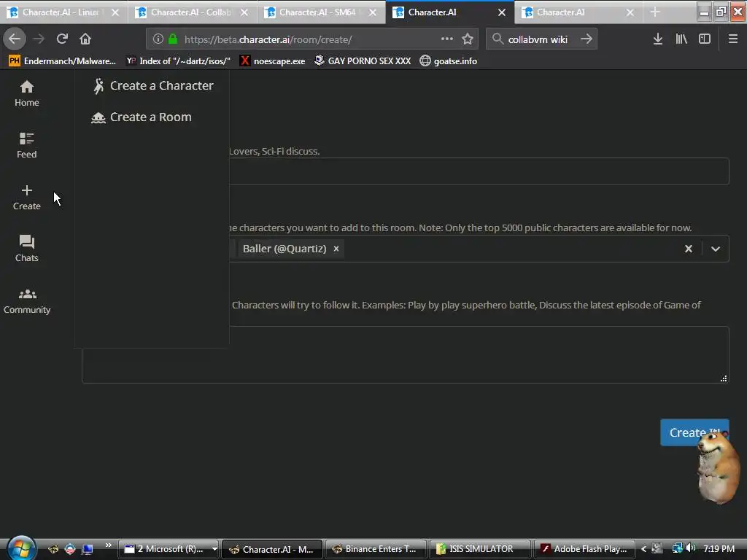Open the browser library icon

tap(681, 39)
